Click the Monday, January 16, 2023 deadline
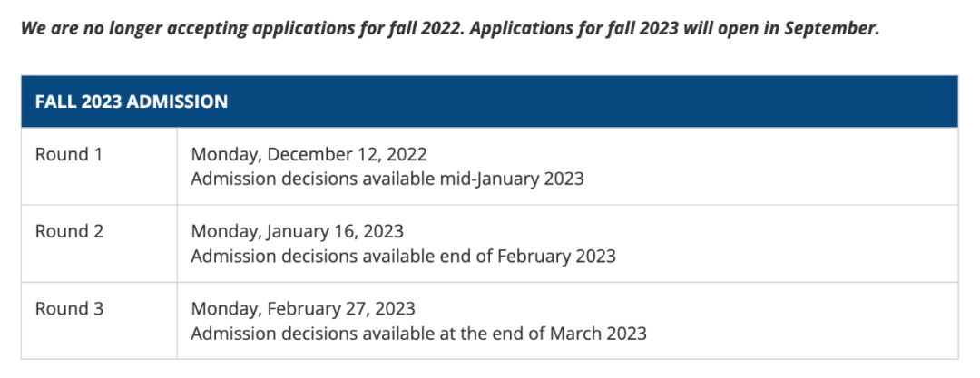The height and width of the screenshot is (378, 980). pos(298,232)
